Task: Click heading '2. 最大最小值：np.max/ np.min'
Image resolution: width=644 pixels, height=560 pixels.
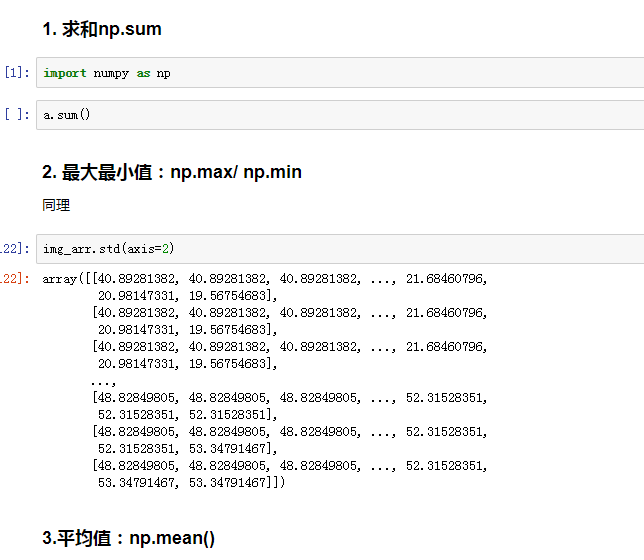Action: [x=172, y=172]
